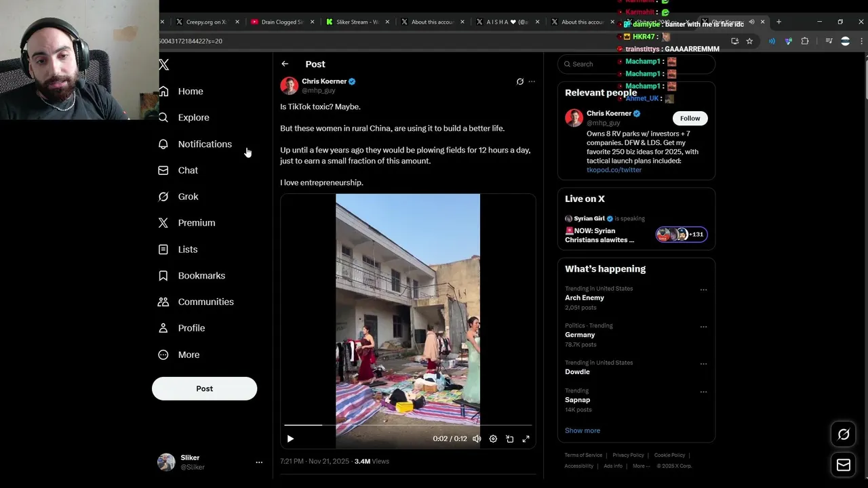Close the Creepy.org on X tab

point(237,22)
